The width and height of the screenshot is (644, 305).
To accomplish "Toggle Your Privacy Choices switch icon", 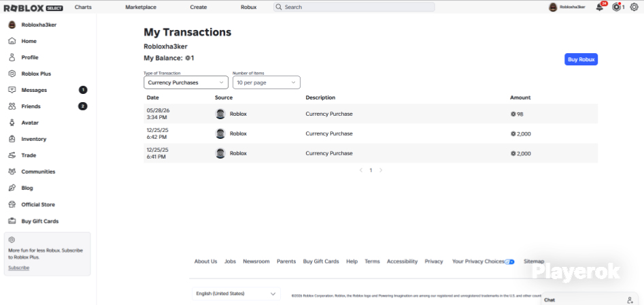I will (x=509, y=261).
